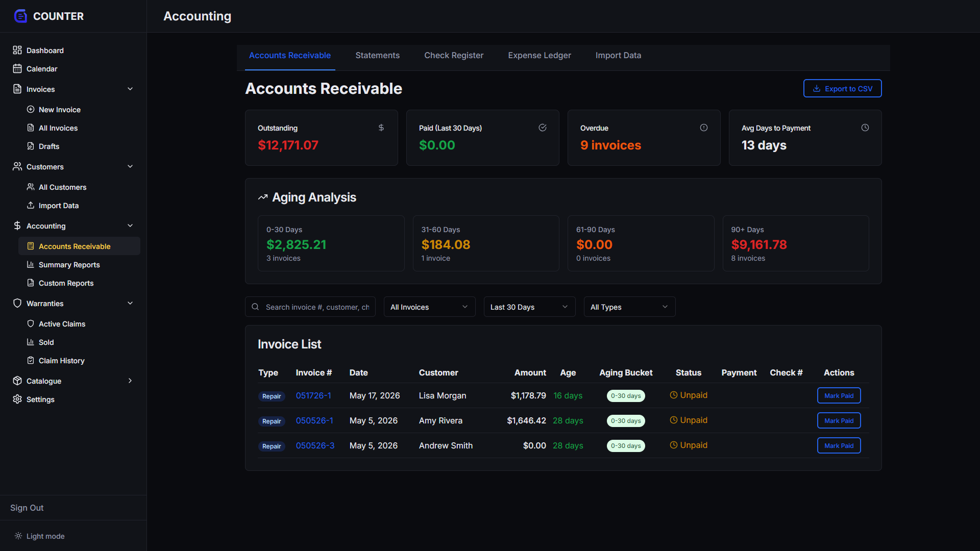Click the search magnifier icon
The width and height of the screenshot is (980, 551).
click(x=255, y=307)
